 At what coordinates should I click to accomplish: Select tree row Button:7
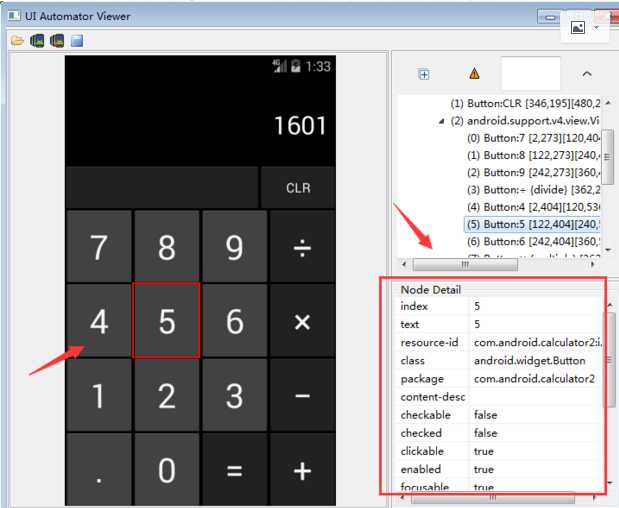(533, 138)
